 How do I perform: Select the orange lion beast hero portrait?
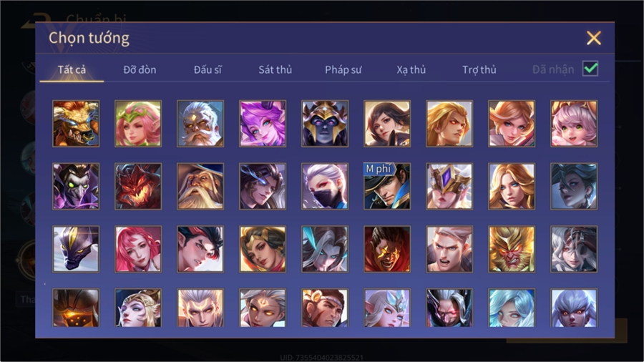pyautogui.click(x=76, y=124)
